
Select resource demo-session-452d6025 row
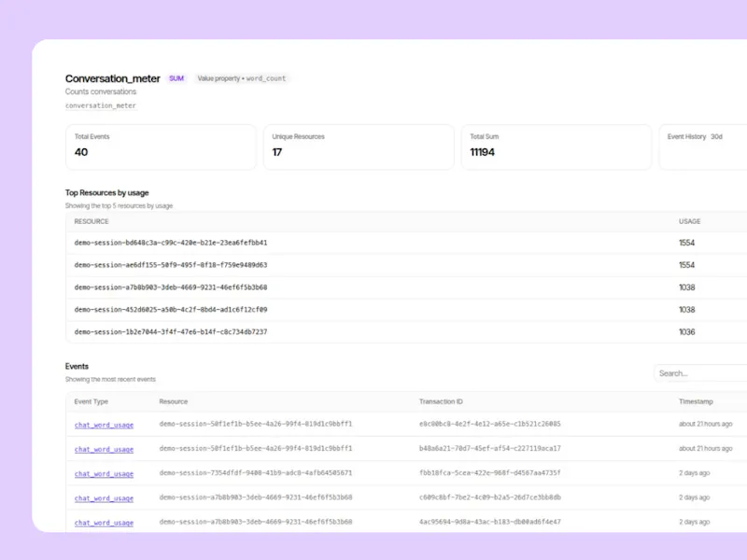pos(406,310)
